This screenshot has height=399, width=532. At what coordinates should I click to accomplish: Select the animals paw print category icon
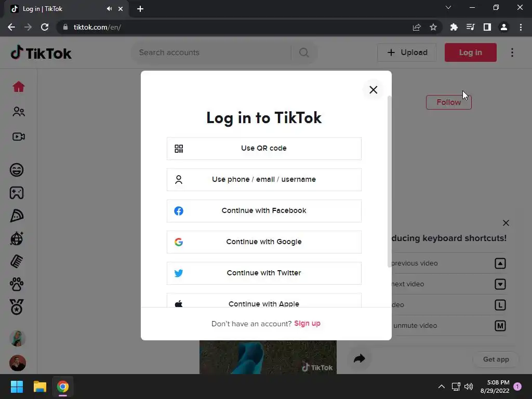pyautogui.click(x=17, y=284)
